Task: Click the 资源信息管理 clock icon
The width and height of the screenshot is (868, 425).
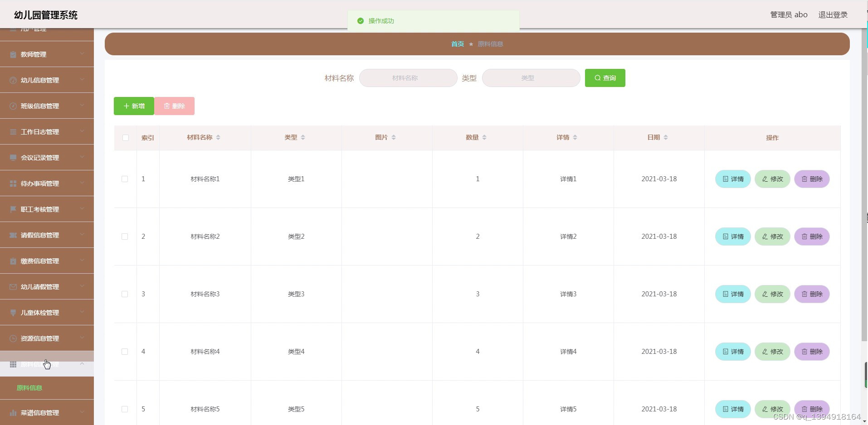Action: 13,338
